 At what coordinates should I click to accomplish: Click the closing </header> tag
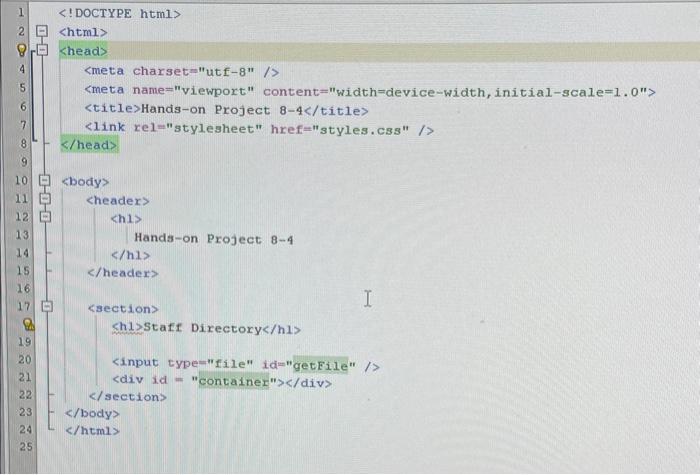123,273
